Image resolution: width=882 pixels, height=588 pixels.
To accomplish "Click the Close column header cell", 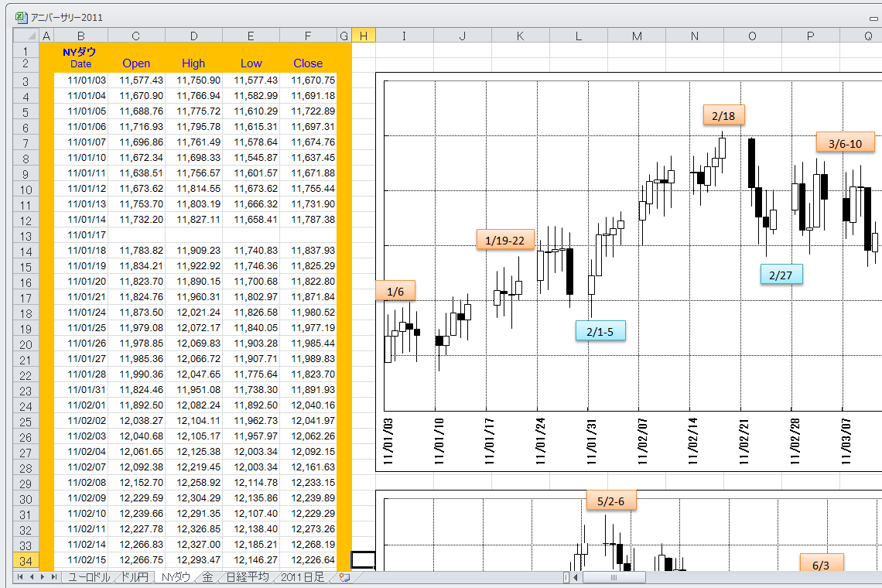I will click(308, 63).
